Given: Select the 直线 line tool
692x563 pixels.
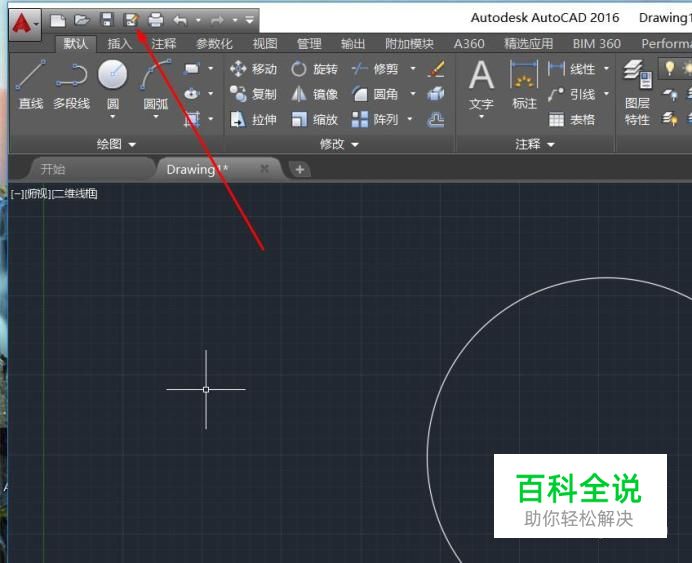Looking at the screenshot, I should coord(30,84).
